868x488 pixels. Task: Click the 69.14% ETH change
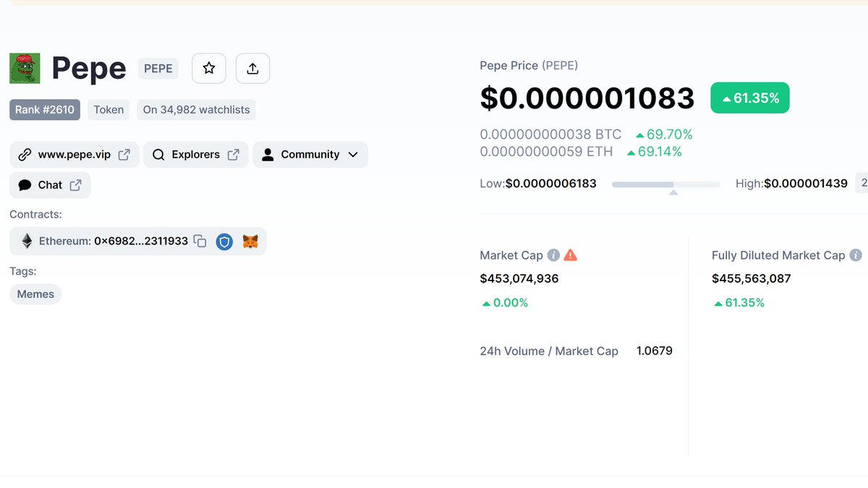pyautogui.click(x=655, y=152)
